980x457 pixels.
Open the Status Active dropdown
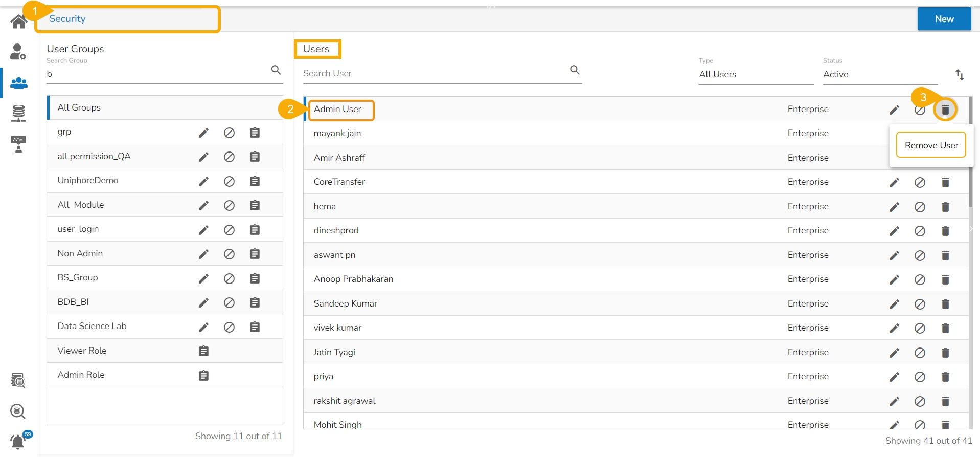pyautogui.click(x=879, y=74)
